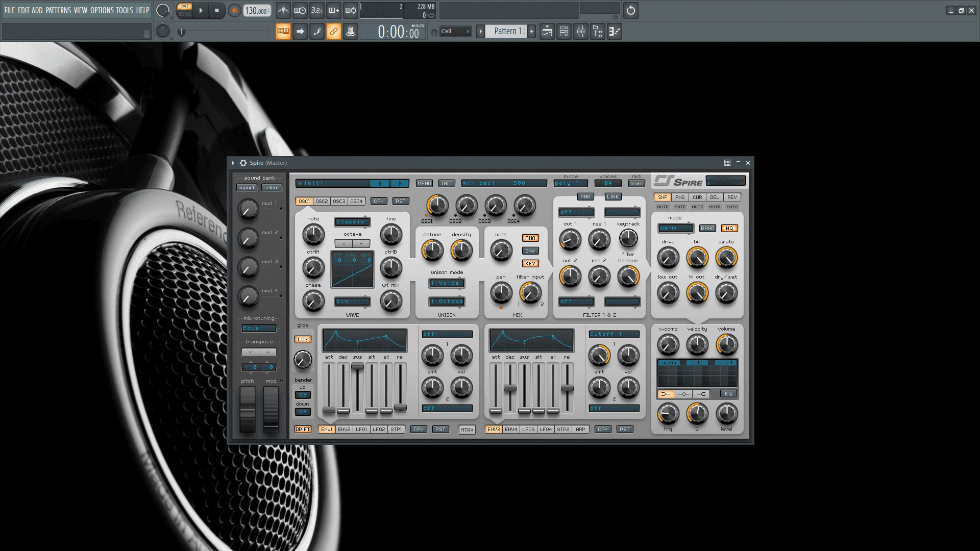Toggle the INV button in MIX section

pos(530,251)
